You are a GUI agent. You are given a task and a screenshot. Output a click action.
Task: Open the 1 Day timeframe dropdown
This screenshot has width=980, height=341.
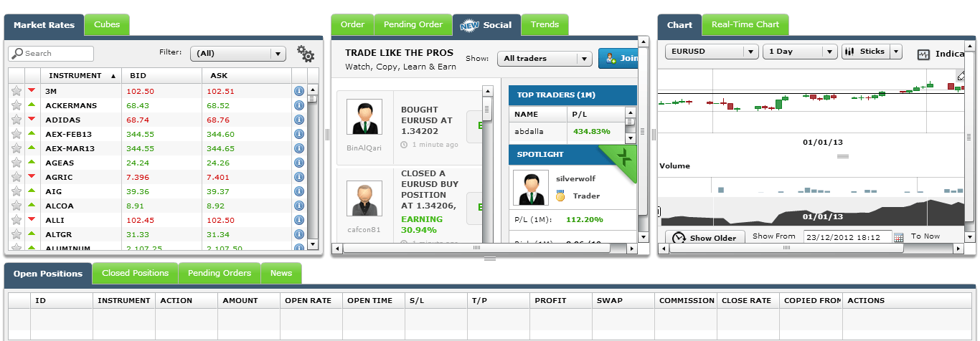pos(800,52)
